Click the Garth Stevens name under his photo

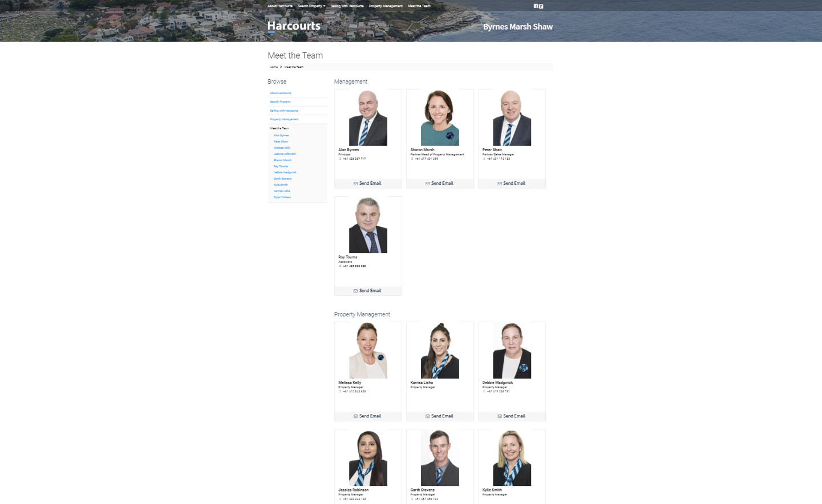pyautogui.click(x=422, y=490)
